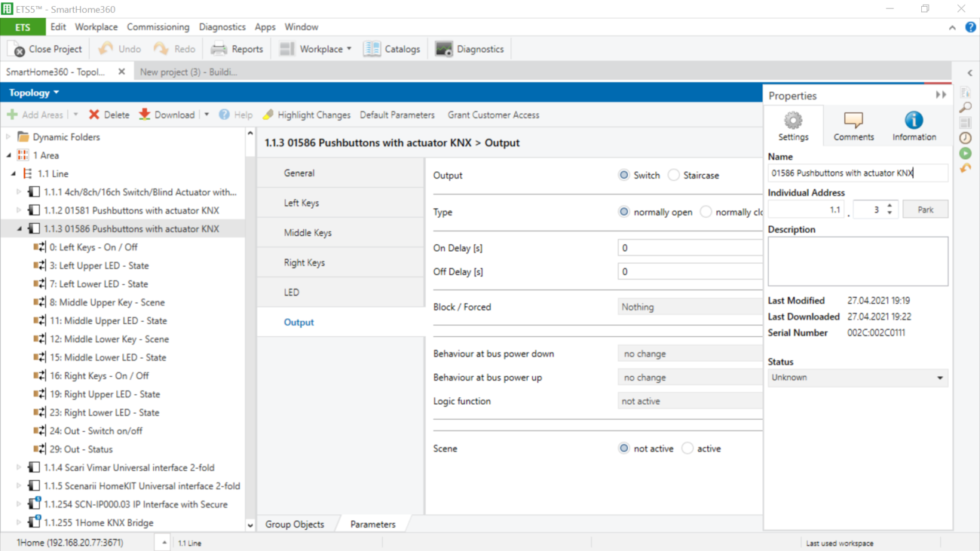Open the Commissioning menu
980x551 pixels.
(158, 27)
